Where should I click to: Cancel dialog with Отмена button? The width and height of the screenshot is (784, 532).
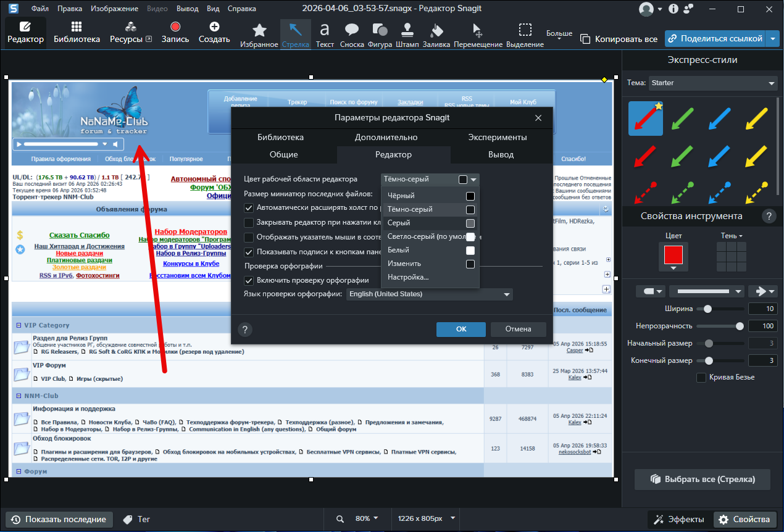click(518, 329)
